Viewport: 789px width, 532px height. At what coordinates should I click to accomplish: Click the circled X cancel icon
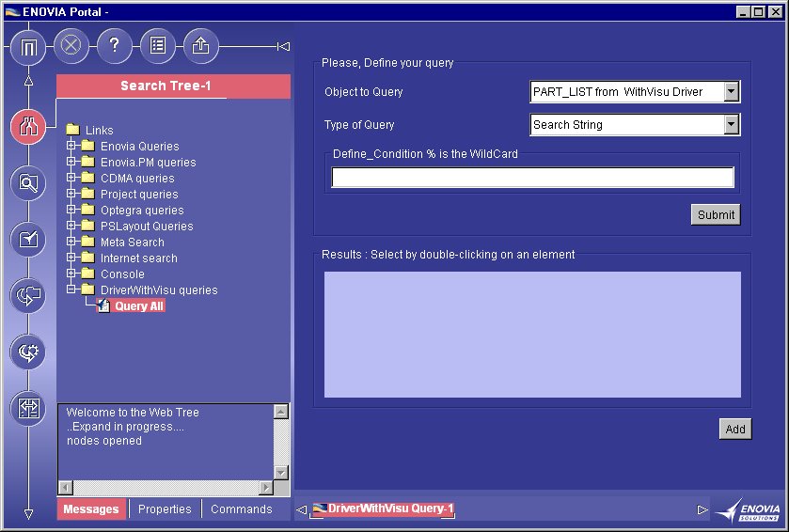[71, 46]
